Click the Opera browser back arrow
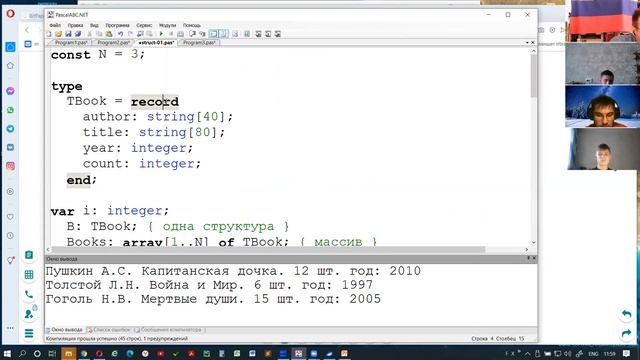This screenshot has height=360, width=640. (x=27, y=30)
